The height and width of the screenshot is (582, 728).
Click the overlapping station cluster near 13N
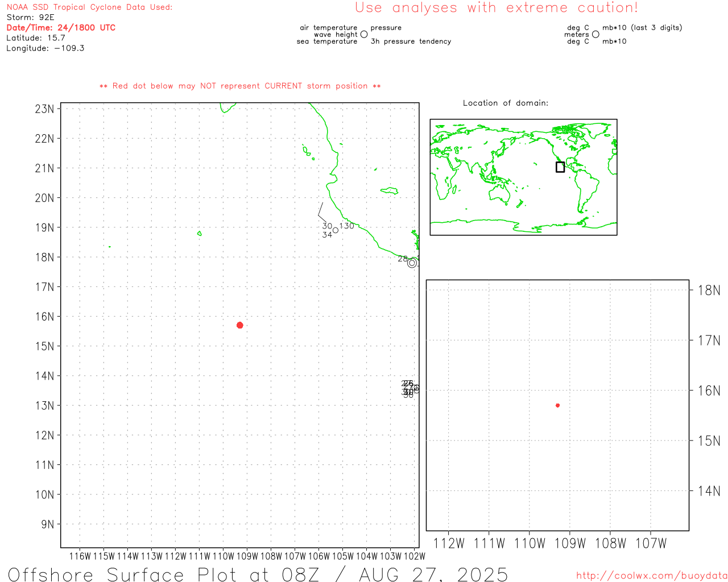click(411, 389)
